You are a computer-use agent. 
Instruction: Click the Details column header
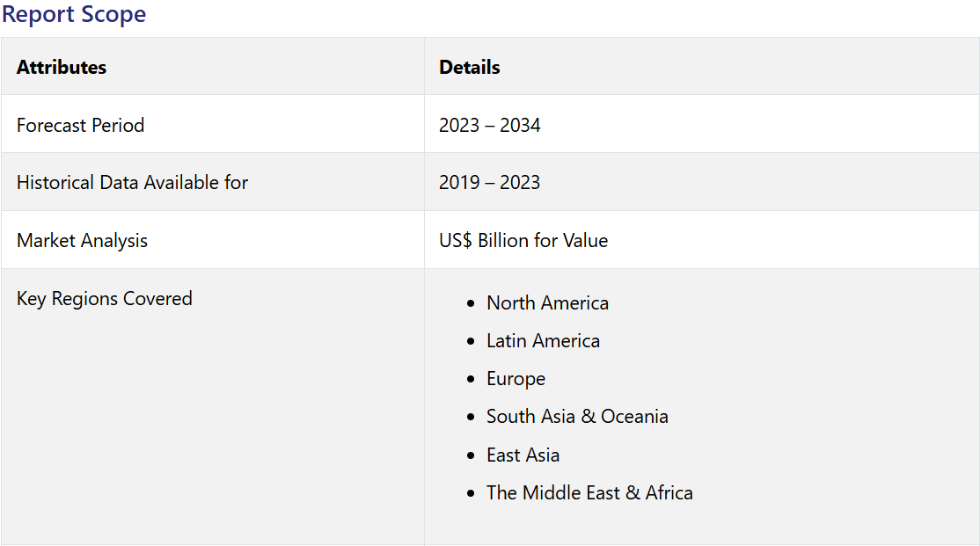tap(470, 67)
